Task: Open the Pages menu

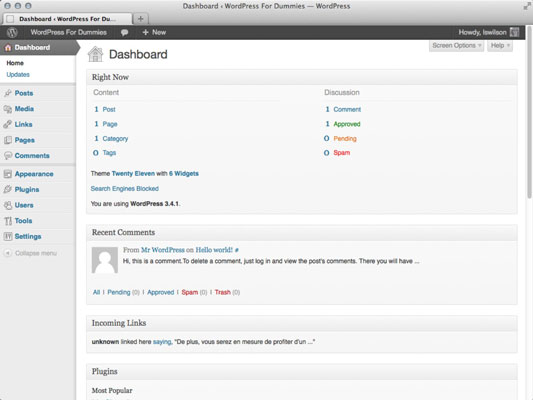Action: [24, 140]
